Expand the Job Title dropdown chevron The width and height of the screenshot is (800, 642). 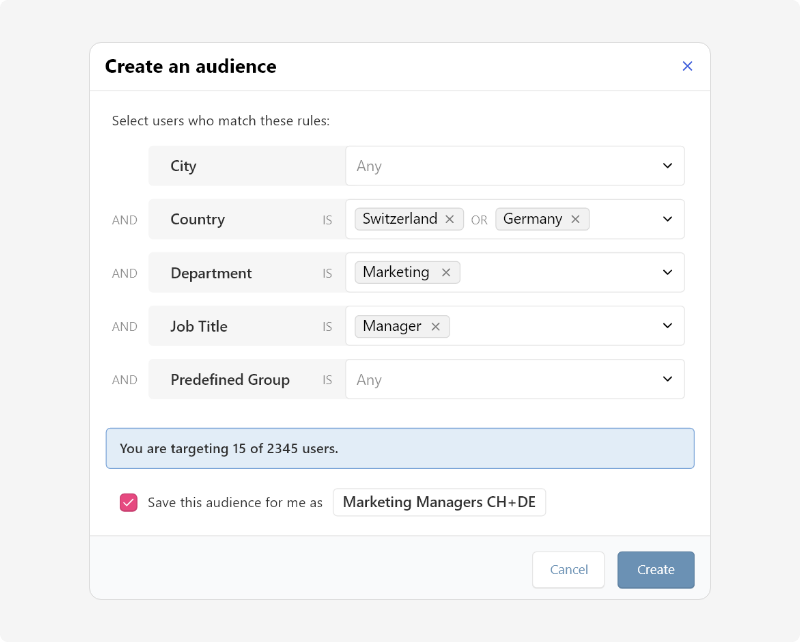(667, 326)
